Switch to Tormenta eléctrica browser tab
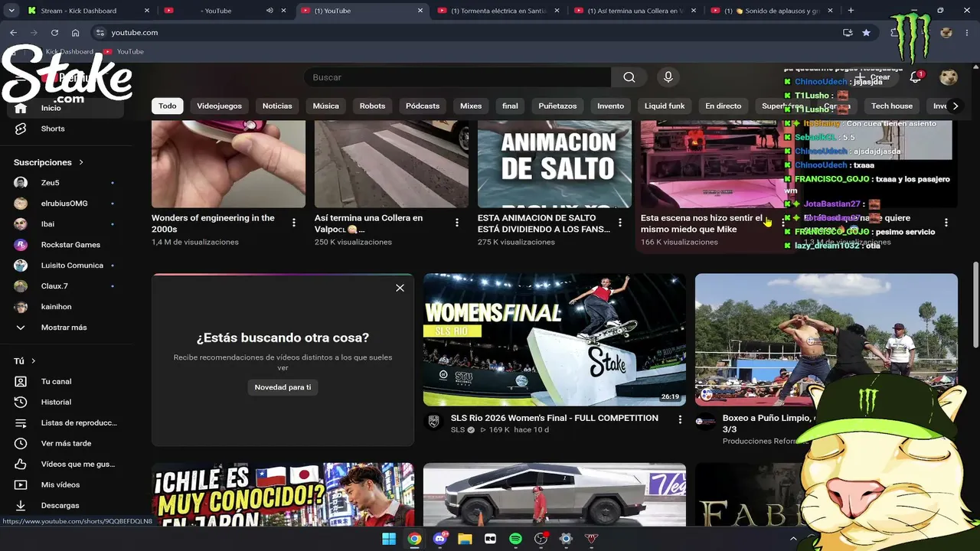980x551 pixels. coord(498,11)
